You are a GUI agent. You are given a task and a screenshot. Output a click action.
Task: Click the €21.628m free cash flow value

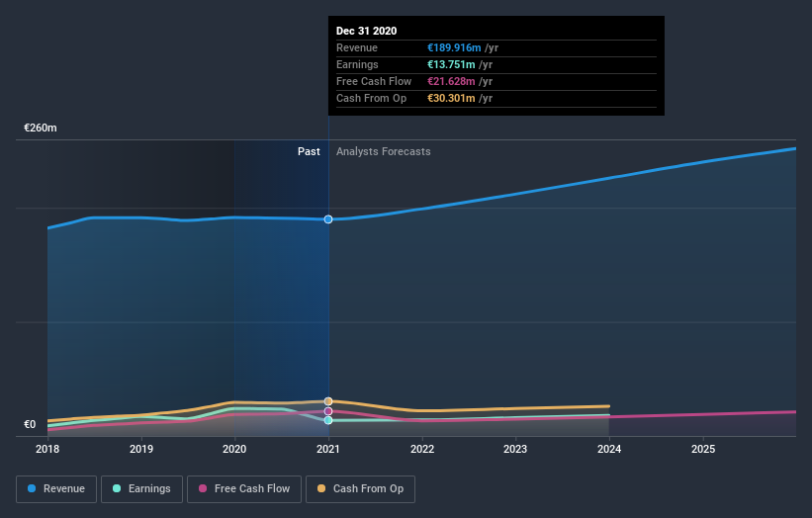(x=451, y=81)
